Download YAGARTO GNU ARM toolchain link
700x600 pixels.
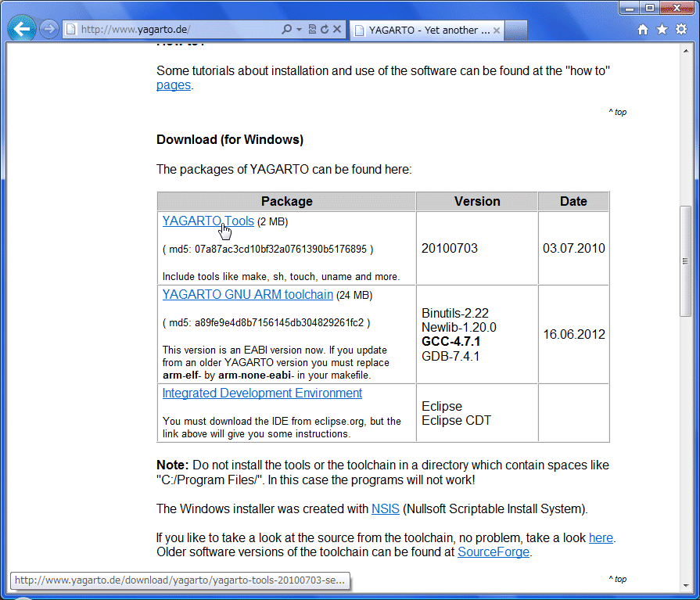[x=248, y=295]
